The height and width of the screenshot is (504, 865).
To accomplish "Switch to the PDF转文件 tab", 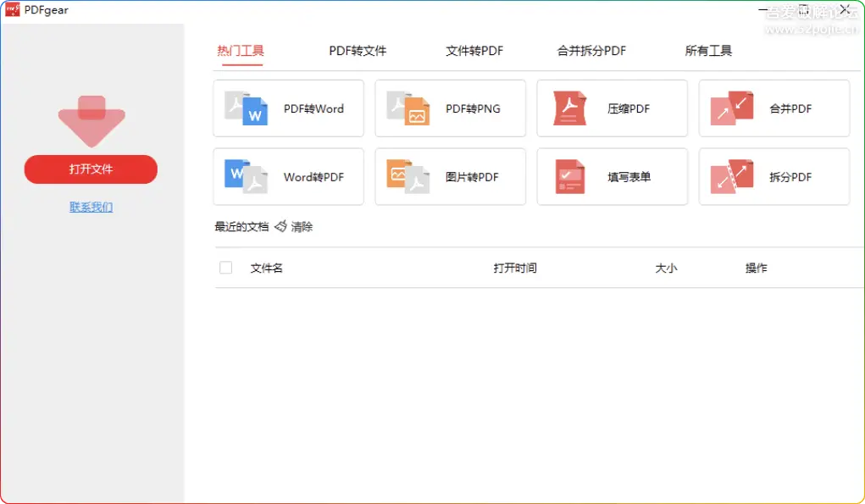I will (358, 51).
